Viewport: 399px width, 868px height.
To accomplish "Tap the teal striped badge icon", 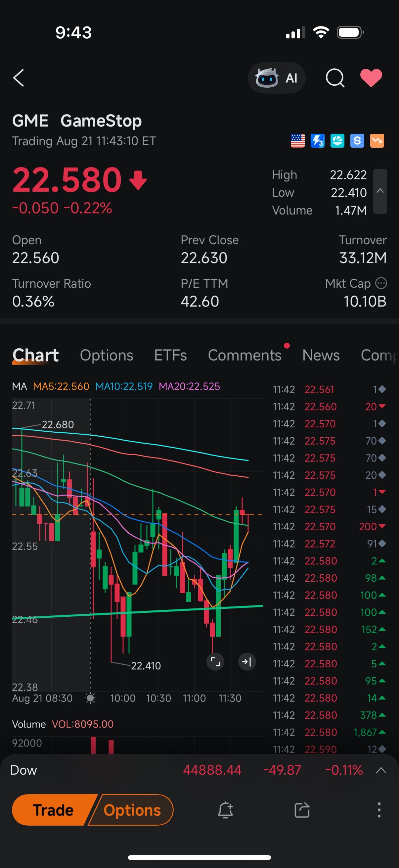I will (337, 141).
